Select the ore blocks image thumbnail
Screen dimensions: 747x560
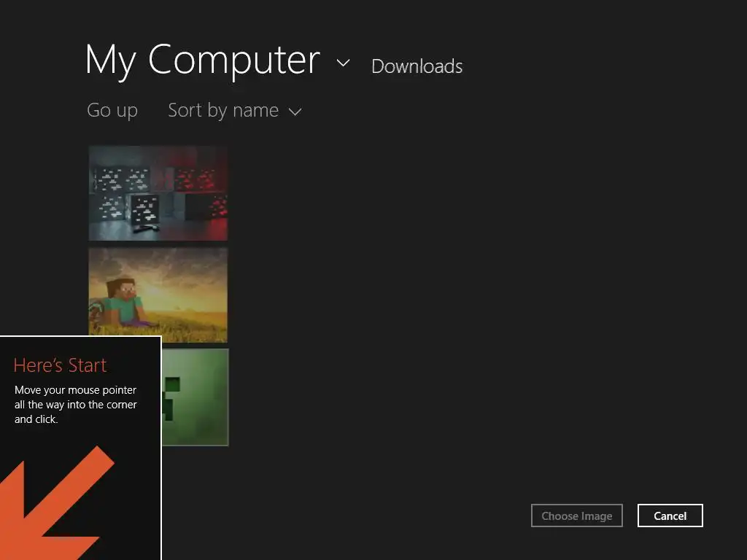tap(158, 193)
